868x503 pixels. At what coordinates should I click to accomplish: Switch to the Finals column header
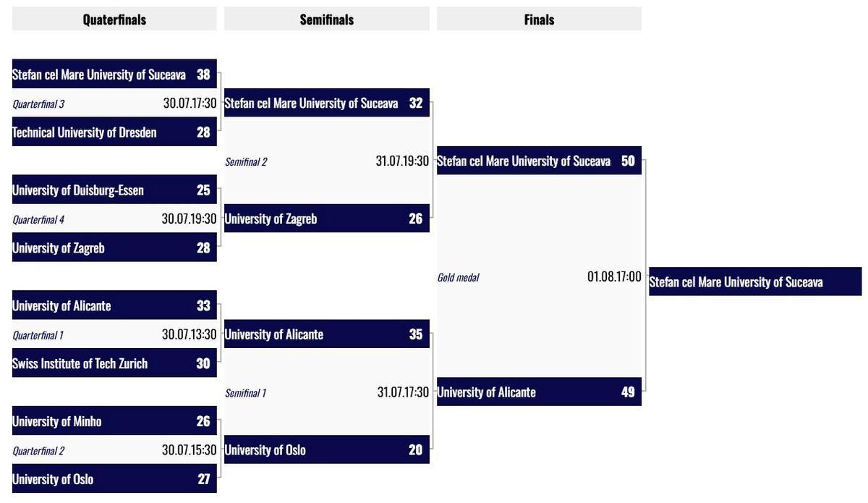[539, 19]
